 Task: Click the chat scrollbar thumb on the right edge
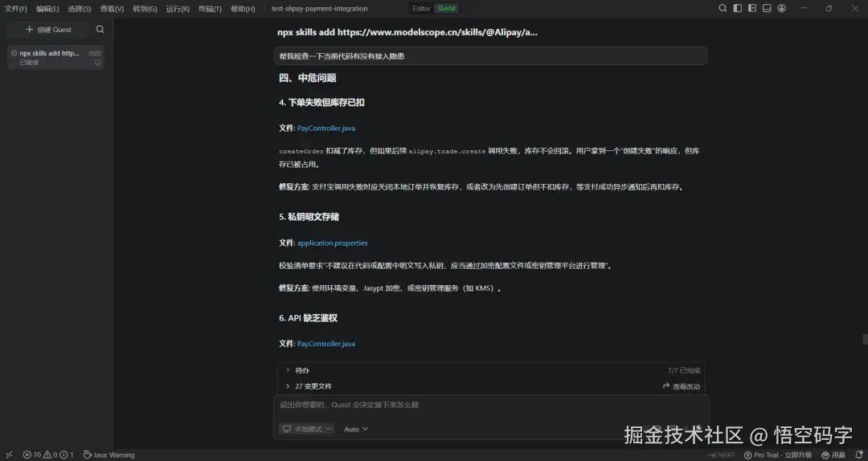[x=865, y=339]
